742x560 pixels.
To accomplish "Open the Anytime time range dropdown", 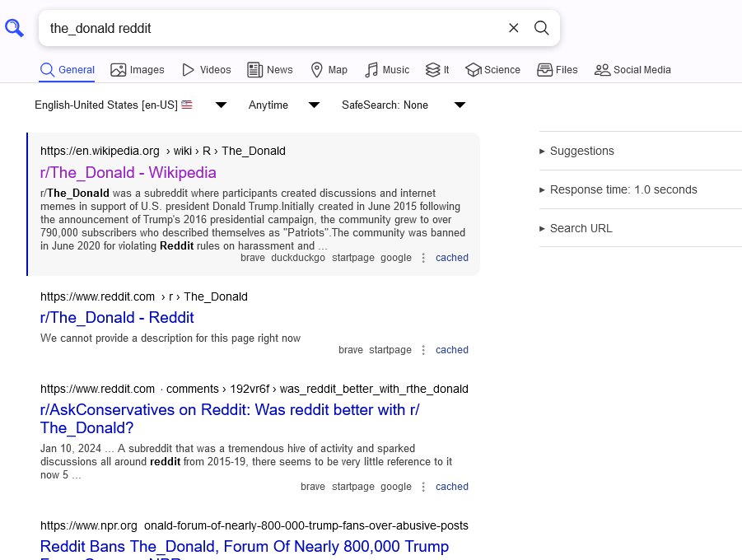I will point(284,105).
